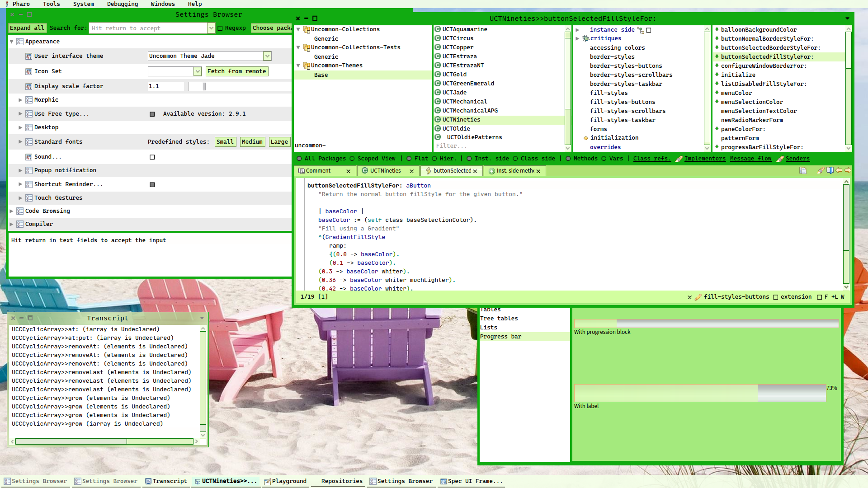868x488 pixels.
Task: Click the critiques gear icon in protocol list
Action: 586,38
